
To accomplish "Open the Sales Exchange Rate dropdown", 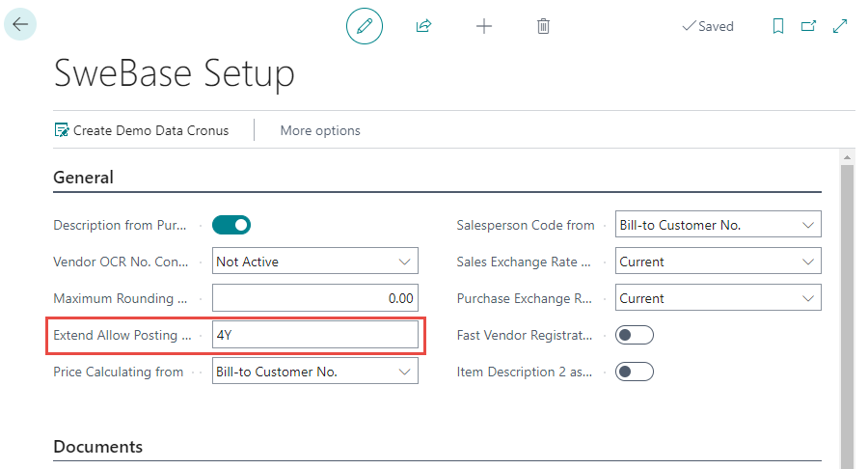I will click(x=718, y=262).
